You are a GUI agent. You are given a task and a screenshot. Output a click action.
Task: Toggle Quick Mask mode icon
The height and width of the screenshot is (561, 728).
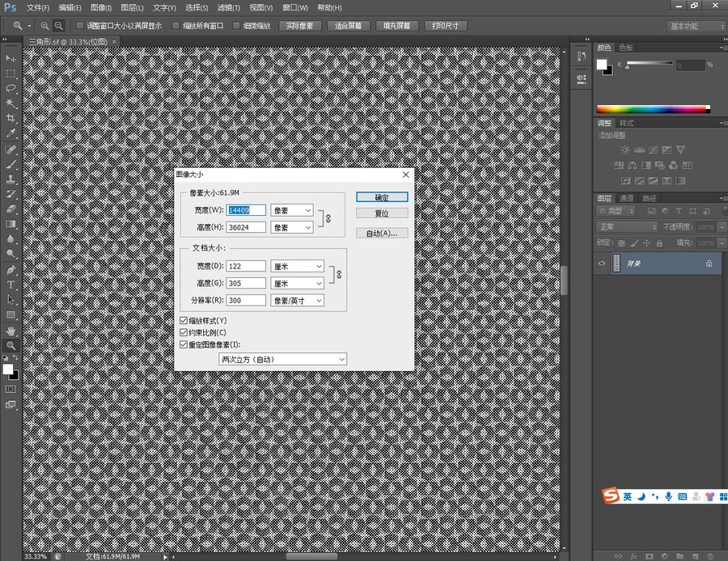point(11,389)
